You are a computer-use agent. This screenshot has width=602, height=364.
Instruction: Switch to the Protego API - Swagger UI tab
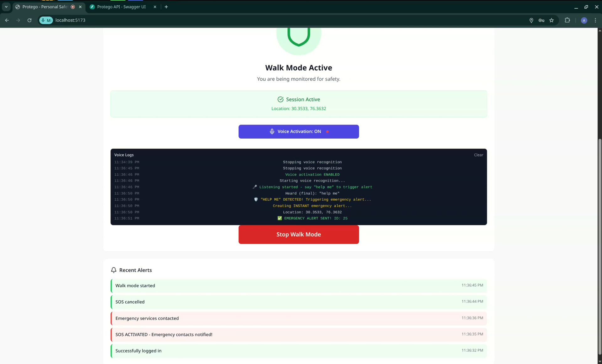(121, 7)
